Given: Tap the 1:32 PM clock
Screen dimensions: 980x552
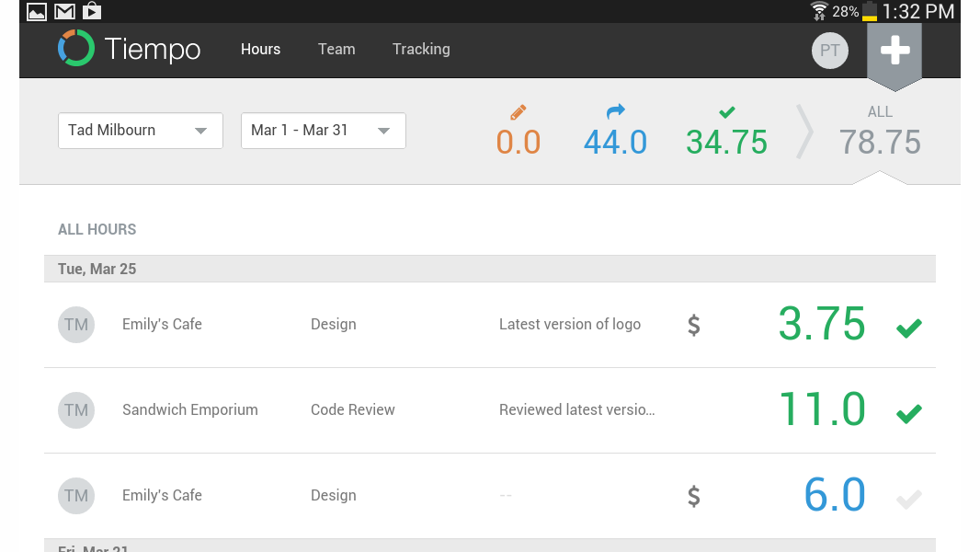Looking at the screenshot, I should [x=918, y=12].
